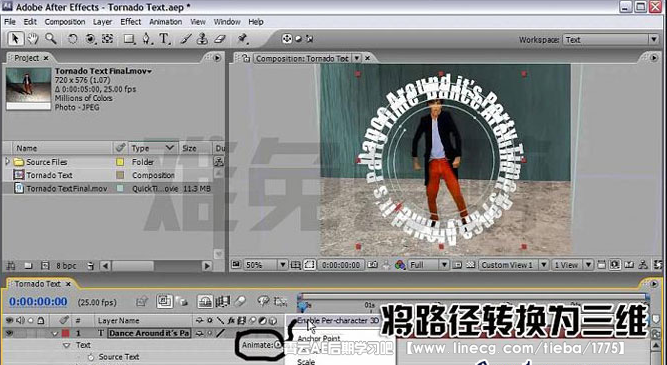This screenshot has height=365, width=667.
Task: Open view layout dropdown 1 View
Action: pos(572,265)
